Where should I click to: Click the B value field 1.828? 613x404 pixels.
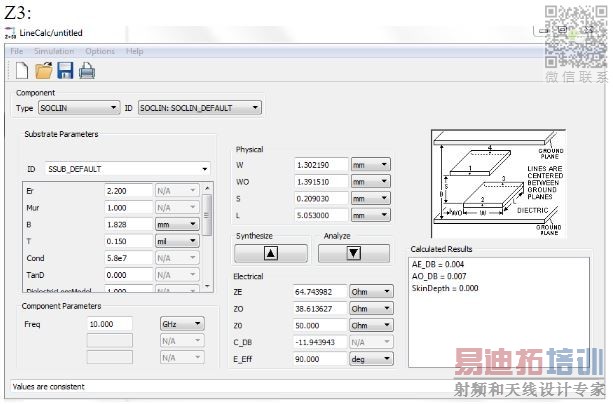128,224
